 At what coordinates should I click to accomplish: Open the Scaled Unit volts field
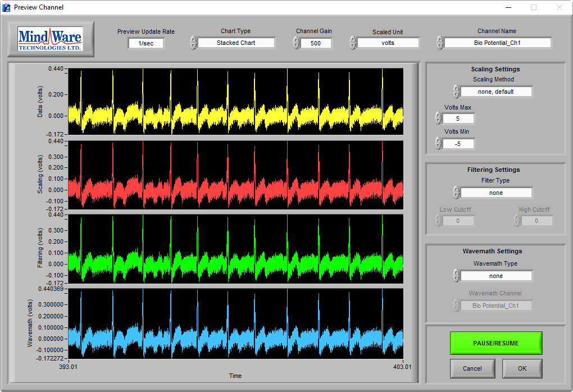tap(388, 43)
